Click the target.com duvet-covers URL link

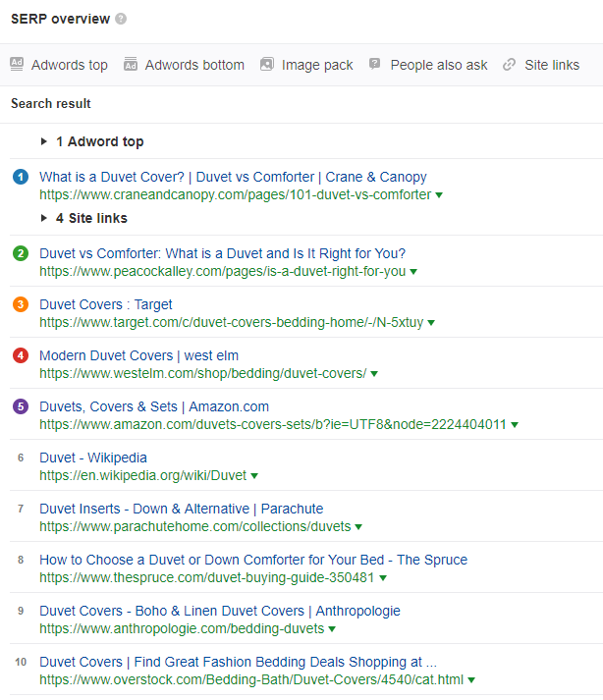[232, 322]
